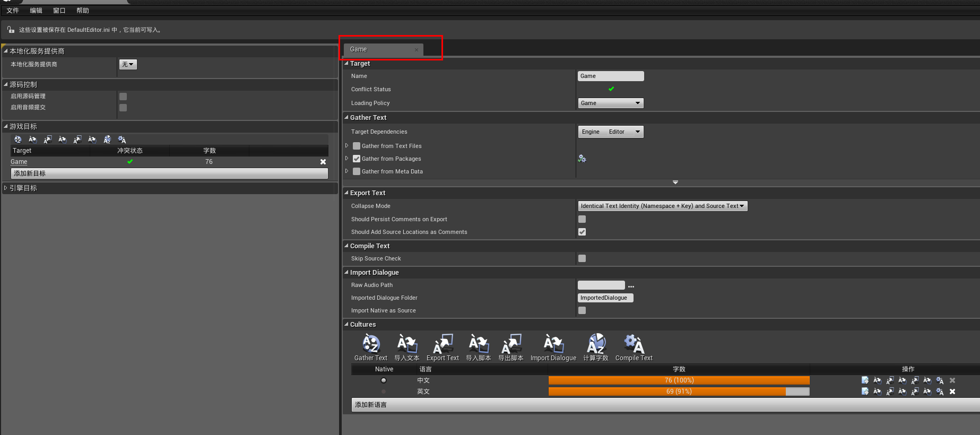Image resolution: width=980 pixels, height=435 pixels.
Task: Open the 编辑 menu
Action: 36,11
